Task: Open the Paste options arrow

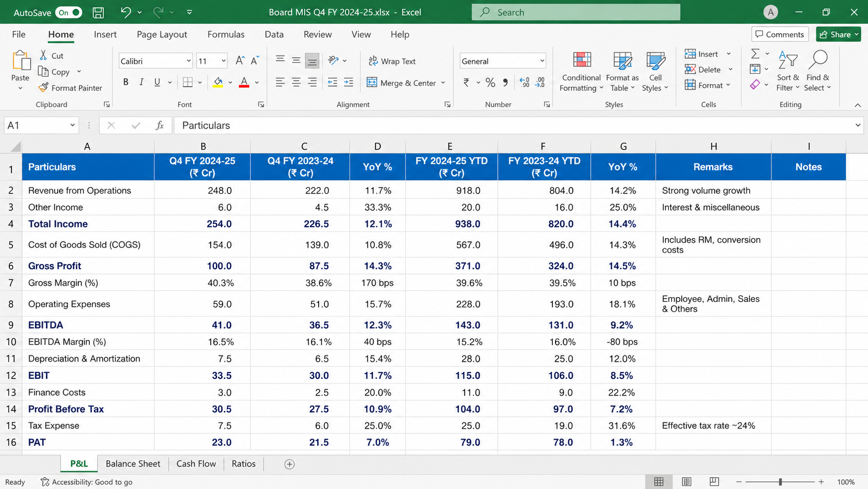Action: (x=20, y=88)
